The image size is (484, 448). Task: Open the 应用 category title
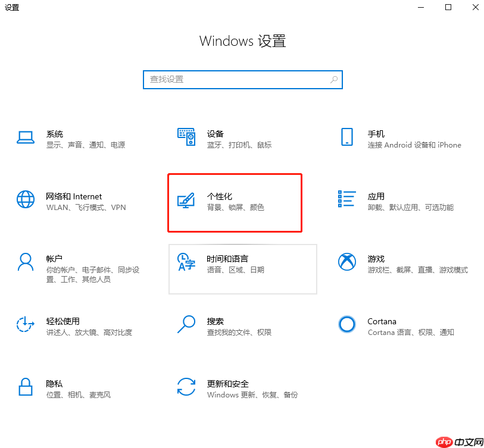[x=376, y=196]
